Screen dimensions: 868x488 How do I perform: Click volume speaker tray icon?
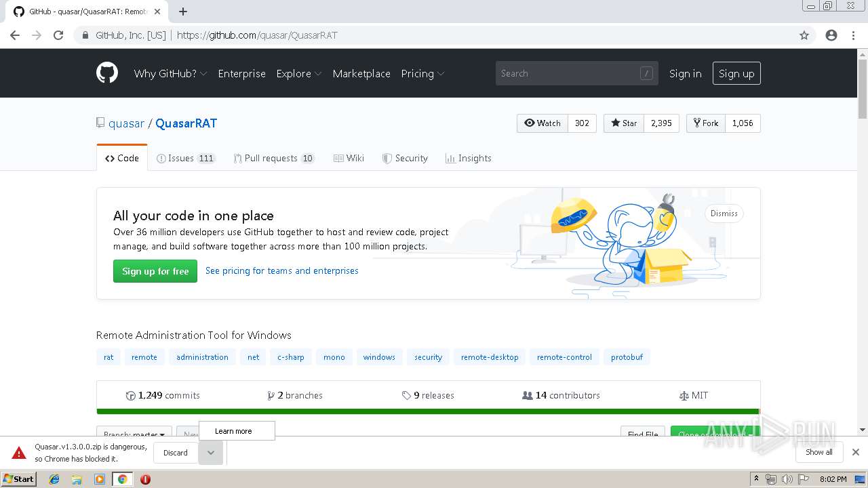787,479
